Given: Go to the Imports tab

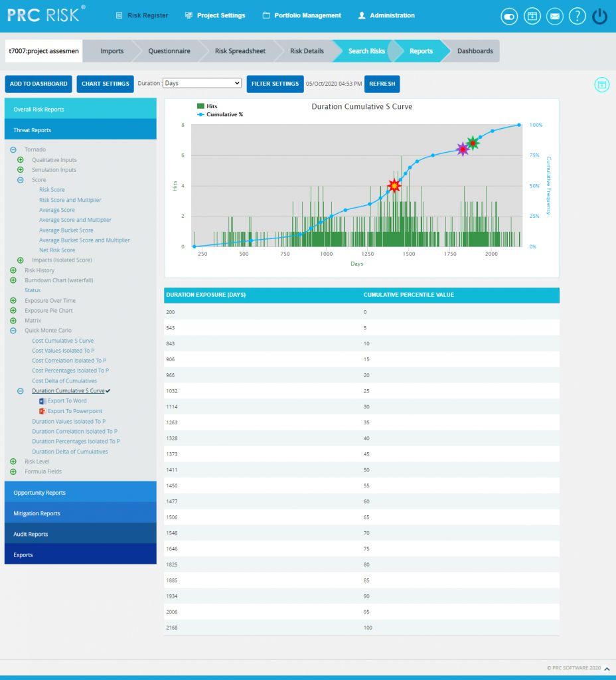Looking at the screenshot, I should tap(112, 51).
